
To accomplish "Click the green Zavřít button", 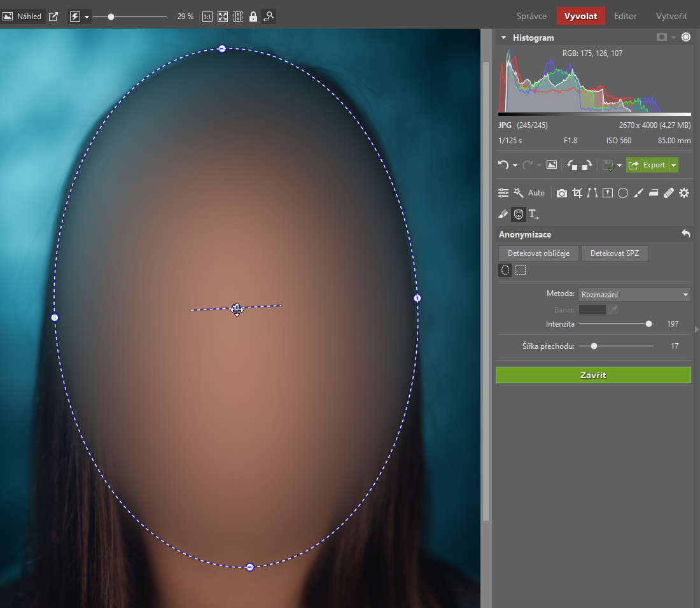I will click(x=593, y=375).
